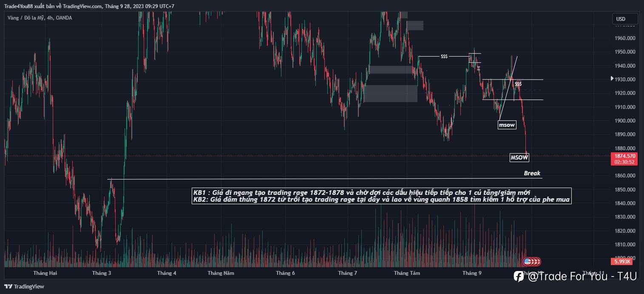Image resolution: width=644 pixels, height=294 pixels.
Task: Click the Tháng Tám time axis label
Action: (x=407, y=273)
